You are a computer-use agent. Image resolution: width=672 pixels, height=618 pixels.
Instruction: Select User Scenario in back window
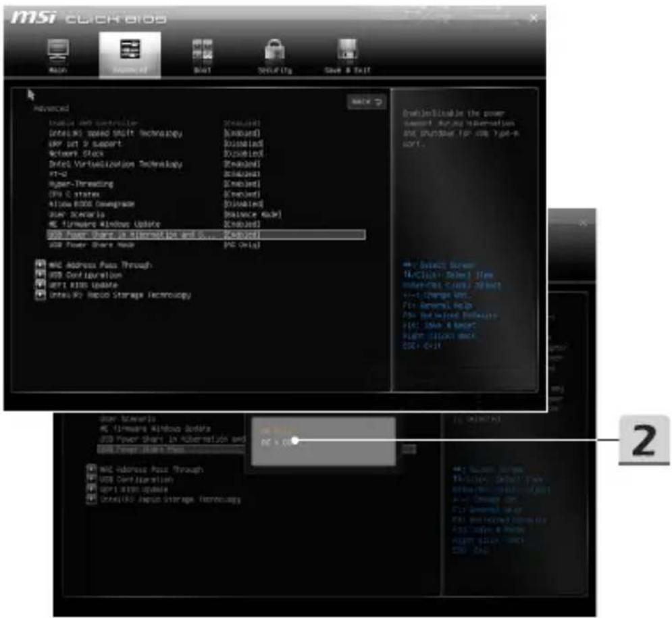(127, 419)
